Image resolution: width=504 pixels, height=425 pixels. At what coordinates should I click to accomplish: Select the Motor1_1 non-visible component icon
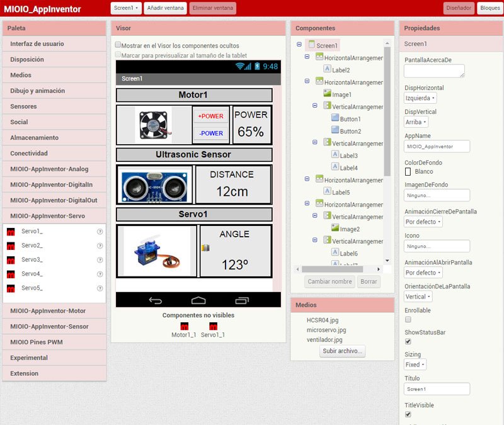184,326
